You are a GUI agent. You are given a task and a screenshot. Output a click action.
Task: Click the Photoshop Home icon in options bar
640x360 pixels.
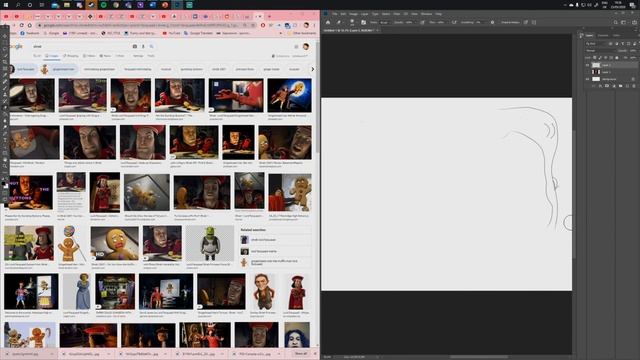point(328,22)
